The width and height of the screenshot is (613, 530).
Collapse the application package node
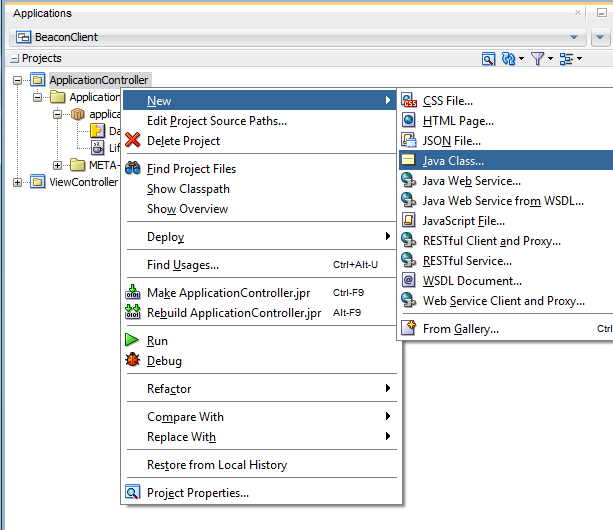pyautogui.click(x=57, y=115)
